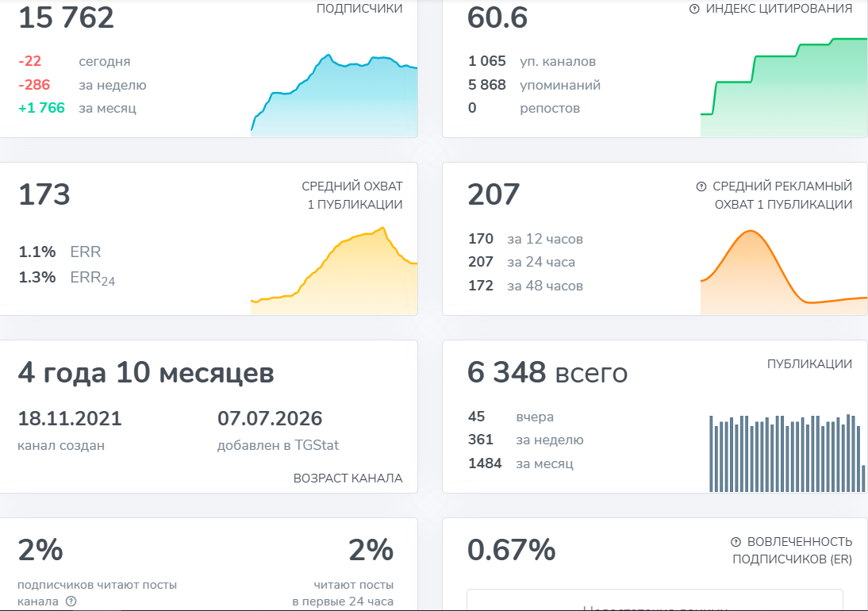Click the help icon next to ВОВЛЕЧЕННОСТЬ ПОДПИСЧИКОВ
Viewport: 868px width, 611px height.
coord(735,542)
